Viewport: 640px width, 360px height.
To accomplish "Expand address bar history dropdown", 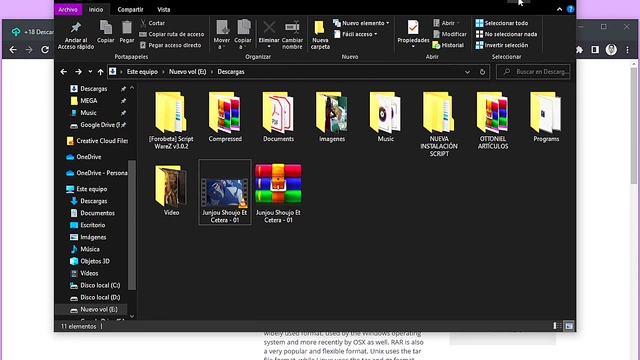I will pos(467,72).
